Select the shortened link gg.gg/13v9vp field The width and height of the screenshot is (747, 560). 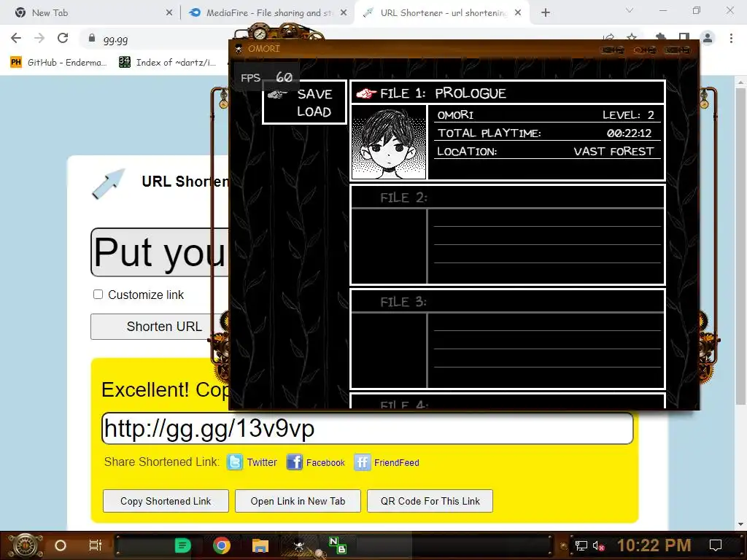368,428
